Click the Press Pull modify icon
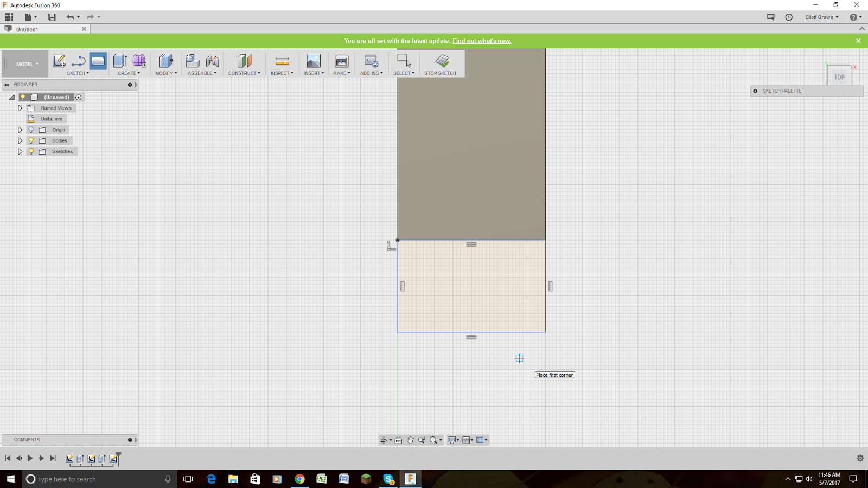868x488 pixels. (166, 61)
